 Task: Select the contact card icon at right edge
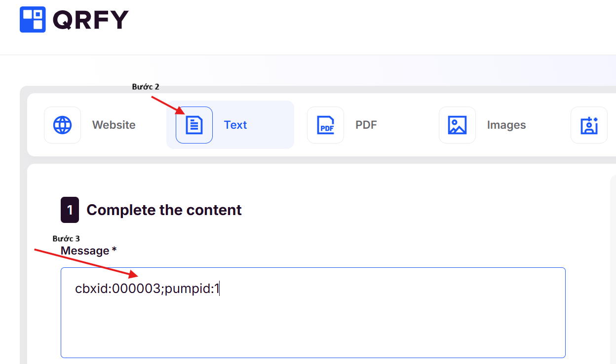(x=589, y=125)
